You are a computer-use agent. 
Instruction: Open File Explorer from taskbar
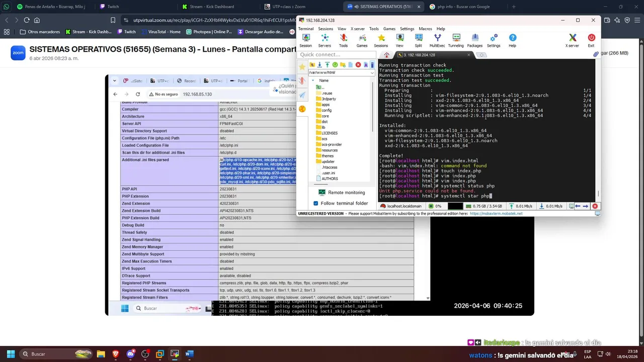(101, 354)
